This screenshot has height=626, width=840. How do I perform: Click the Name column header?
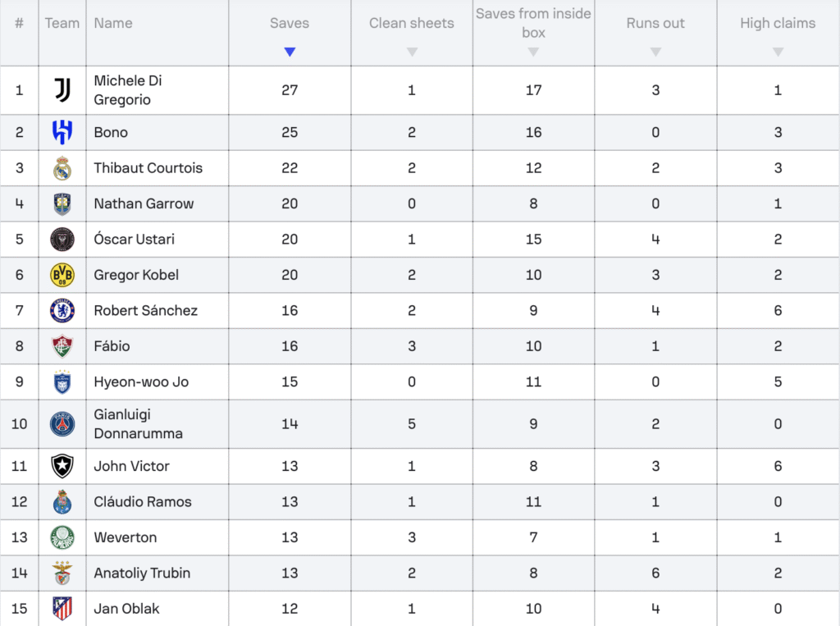tap(113, 23)
